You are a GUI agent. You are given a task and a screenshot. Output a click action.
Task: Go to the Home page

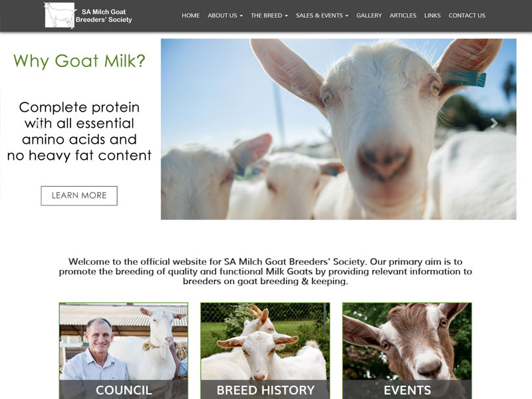pos(190,15)
